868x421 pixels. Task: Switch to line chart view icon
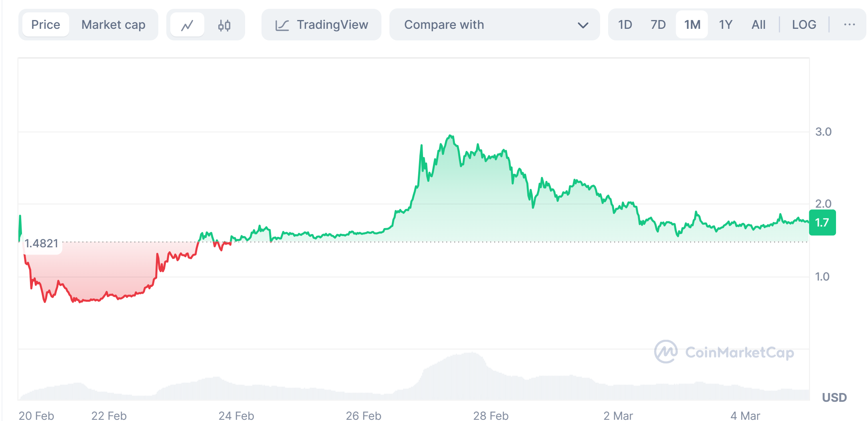click(187, 25)
